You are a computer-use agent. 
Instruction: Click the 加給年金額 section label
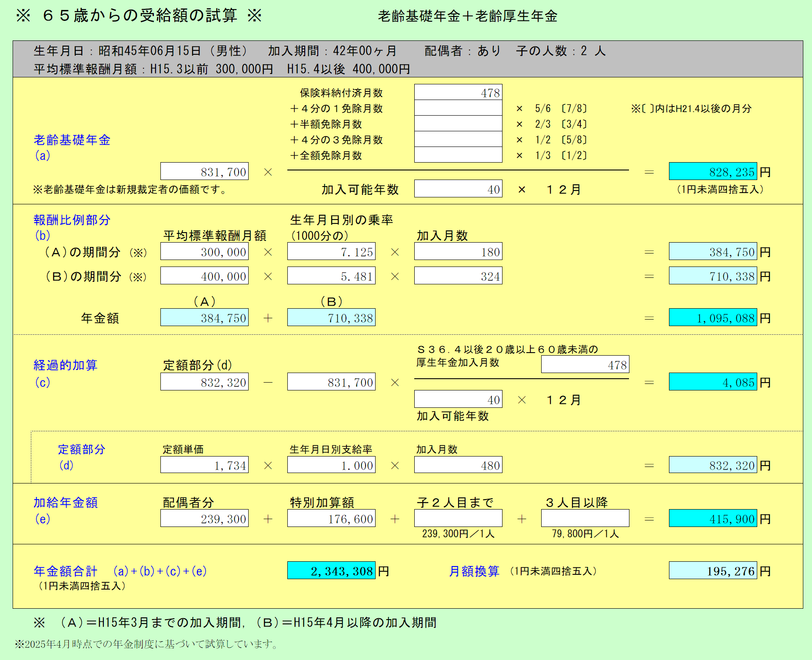click(65, 503)
